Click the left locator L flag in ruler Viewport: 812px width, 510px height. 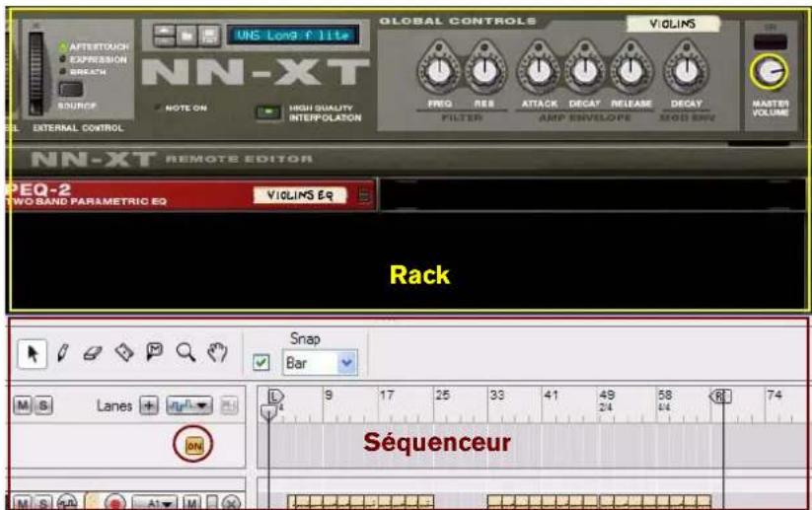(x=275, y=397)
